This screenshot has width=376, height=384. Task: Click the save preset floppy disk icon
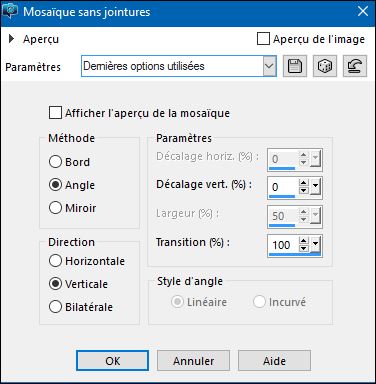pyautogui.click(x=295, y=66)
